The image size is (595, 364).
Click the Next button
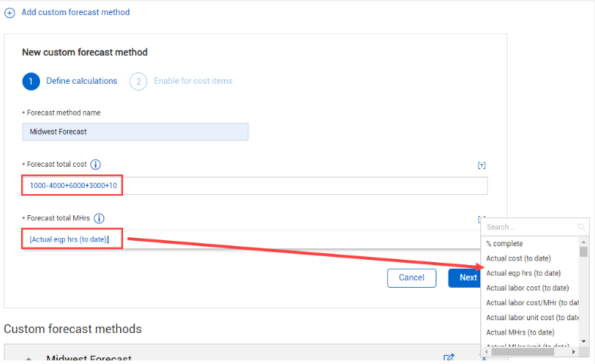[x=465, y=278]
